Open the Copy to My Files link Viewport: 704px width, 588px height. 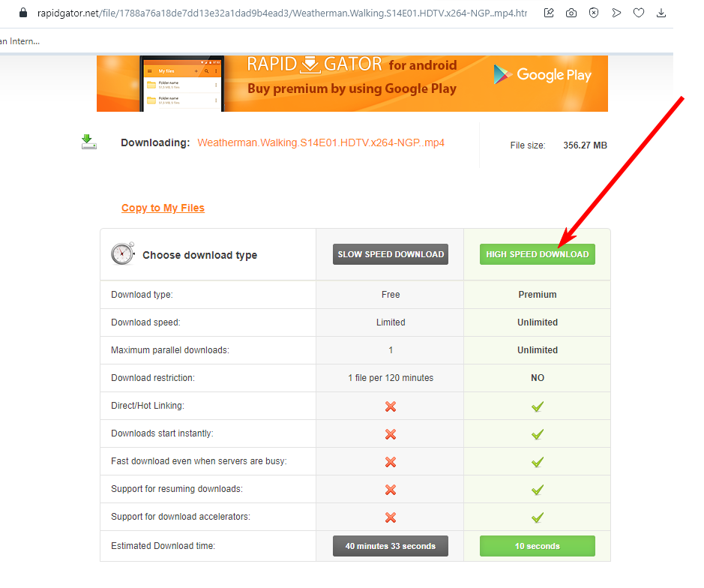(163, 208)
